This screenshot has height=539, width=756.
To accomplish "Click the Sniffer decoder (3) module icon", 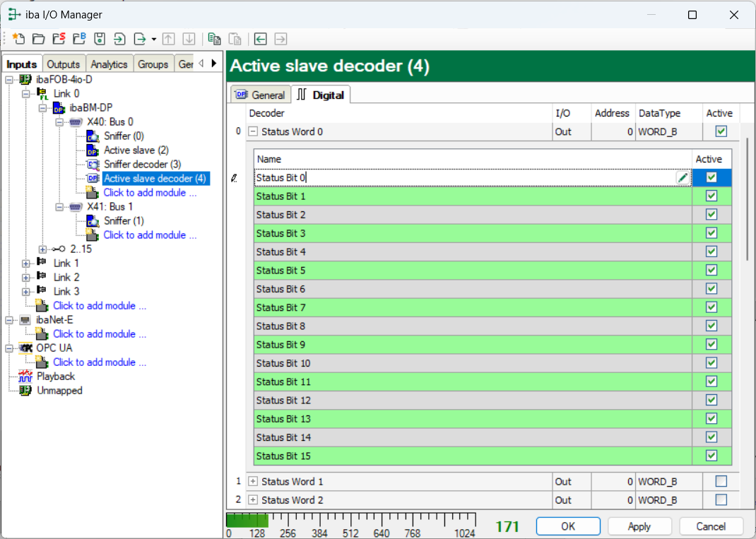I will pyautogui.click(x=93, y=164).
